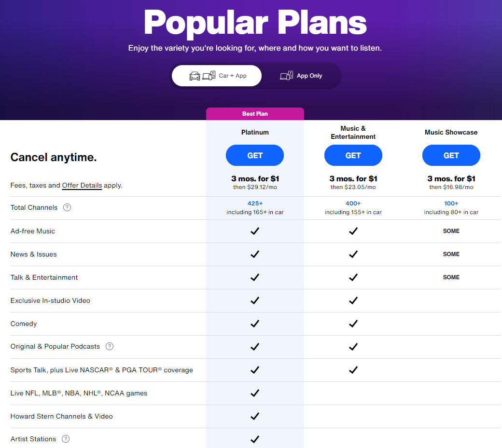Click the Best Plan banner tab
The image size is (502, 448).
(x=255, y=114)
